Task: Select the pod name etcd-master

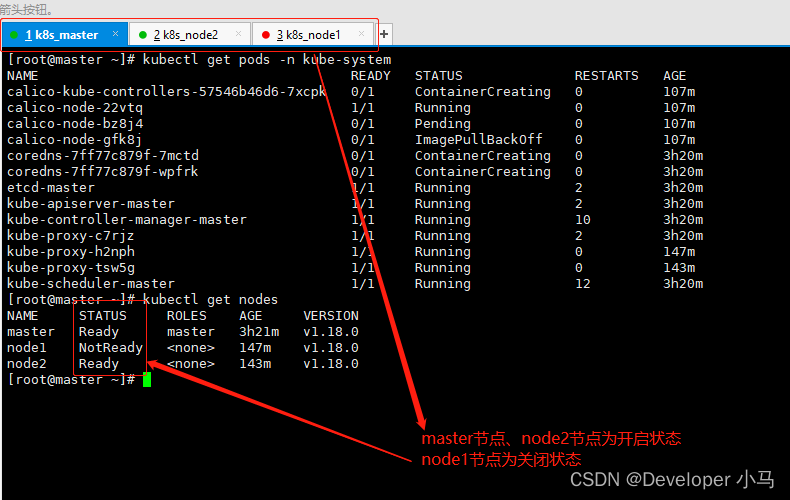Action: [51, 188]
